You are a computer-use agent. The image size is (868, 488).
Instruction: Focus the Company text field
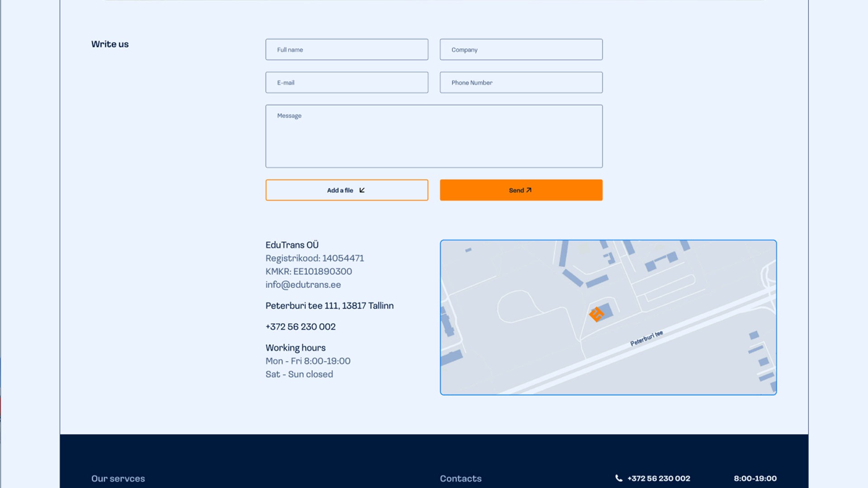(x=521, y=50)
